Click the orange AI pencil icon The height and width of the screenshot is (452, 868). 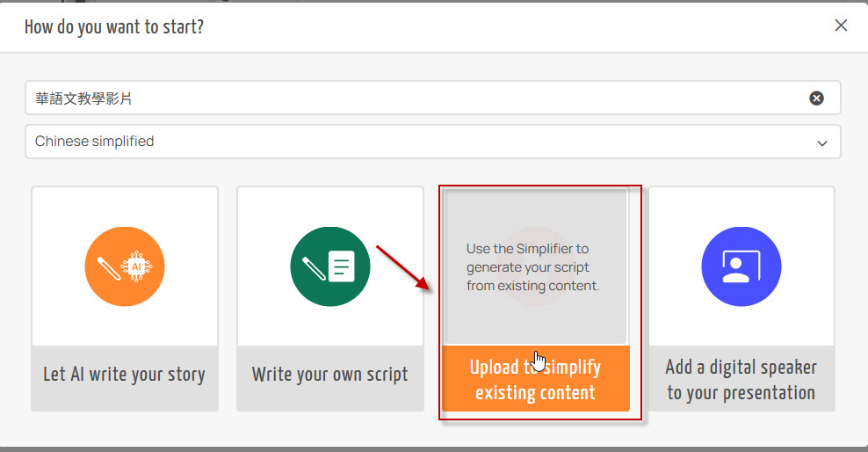[x=125, y=266]
